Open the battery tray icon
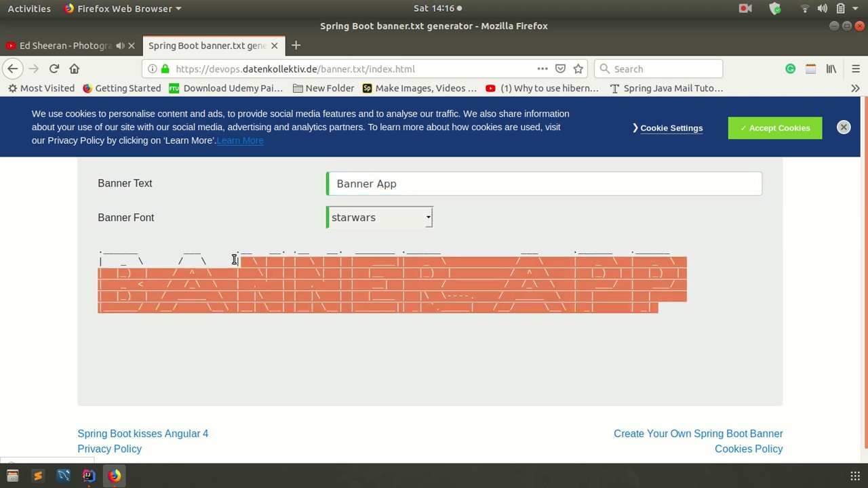This screenshot has height=488, width=868. pos(840,8)
